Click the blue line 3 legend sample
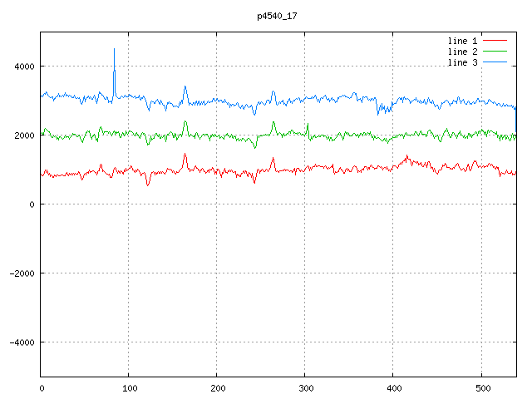 (x=495, y=63)
